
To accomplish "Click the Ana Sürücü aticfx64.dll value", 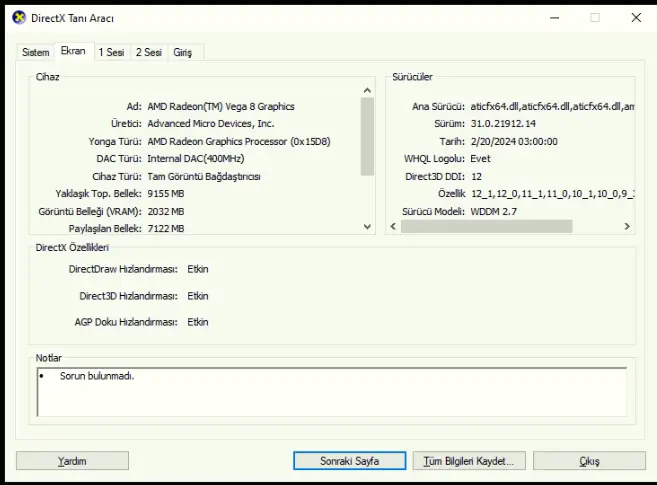I will (x=552, y=106).
